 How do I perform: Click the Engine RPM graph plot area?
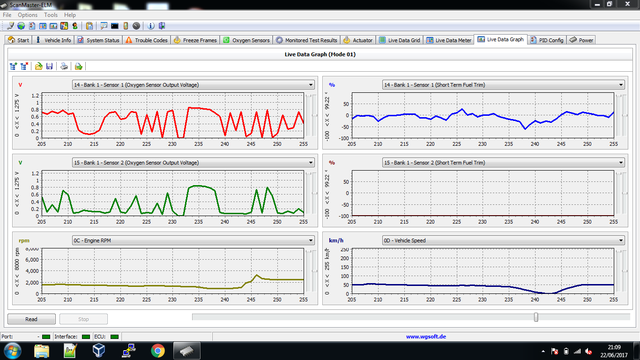tap(173, 271)
